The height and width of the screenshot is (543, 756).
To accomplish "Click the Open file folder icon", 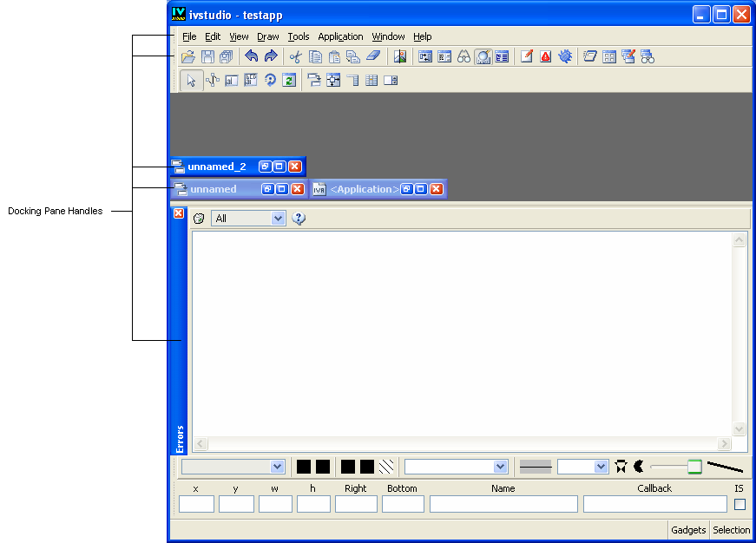I will click(x=187, y=57).
